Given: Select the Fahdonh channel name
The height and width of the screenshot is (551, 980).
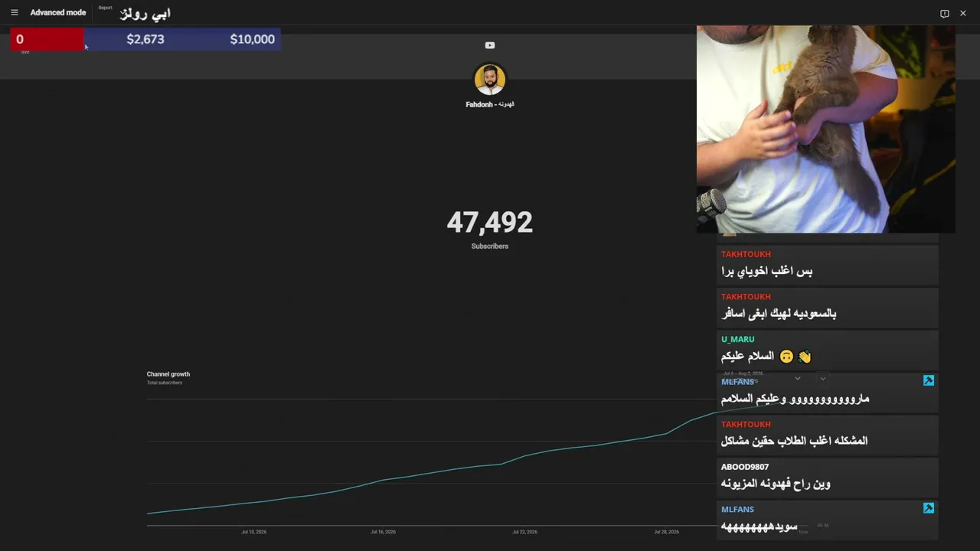Looking at the screenshot, I should pos(490,104).
